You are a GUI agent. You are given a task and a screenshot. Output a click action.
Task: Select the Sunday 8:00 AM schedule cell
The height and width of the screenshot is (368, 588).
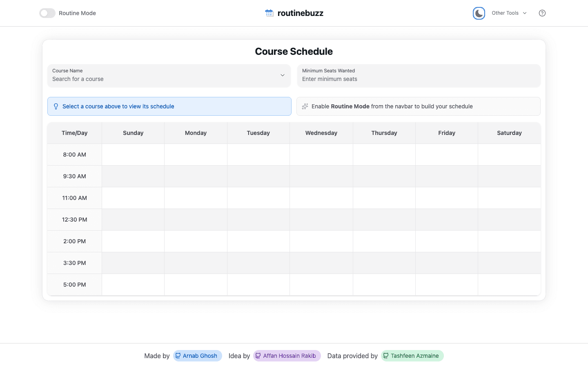tap(133, 155)
